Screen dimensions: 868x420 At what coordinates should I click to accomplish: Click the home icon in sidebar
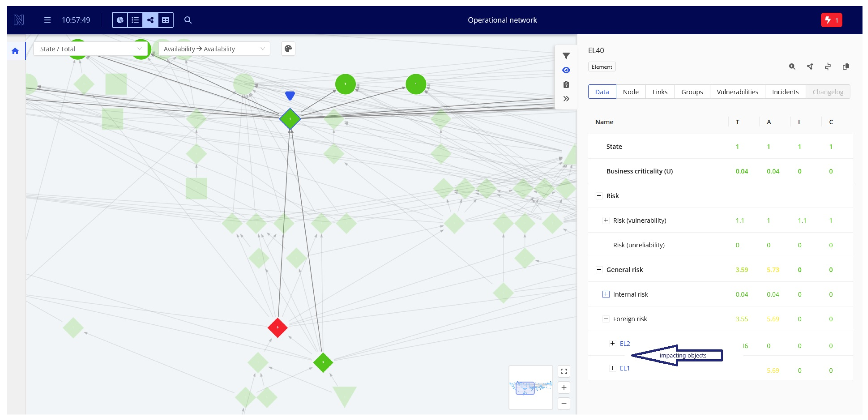point(15,51)
